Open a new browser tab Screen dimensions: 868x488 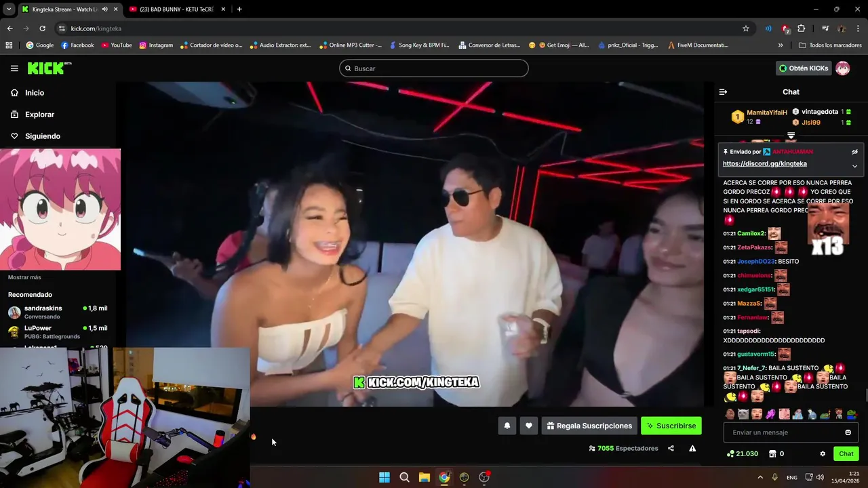(239, 9)
